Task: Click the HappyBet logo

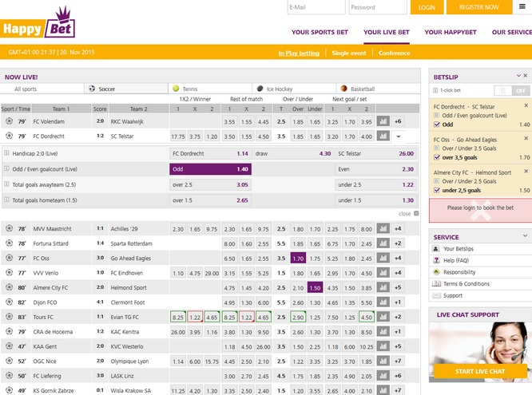Action: click(38, 23)
